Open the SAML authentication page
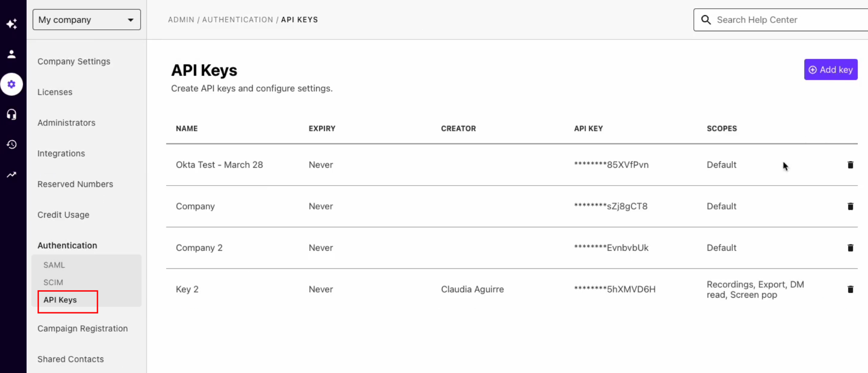This screenshot has height=373, width=868. (54, 265)
